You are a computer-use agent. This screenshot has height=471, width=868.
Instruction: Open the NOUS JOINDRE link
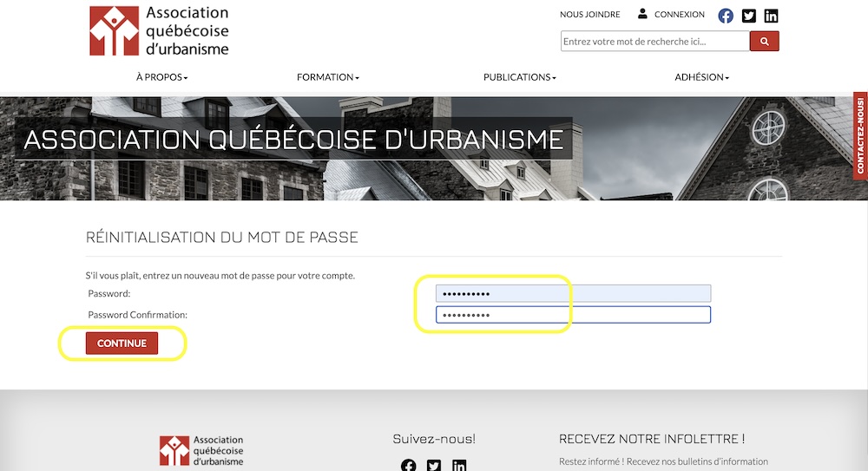click(x=590, y=15)
